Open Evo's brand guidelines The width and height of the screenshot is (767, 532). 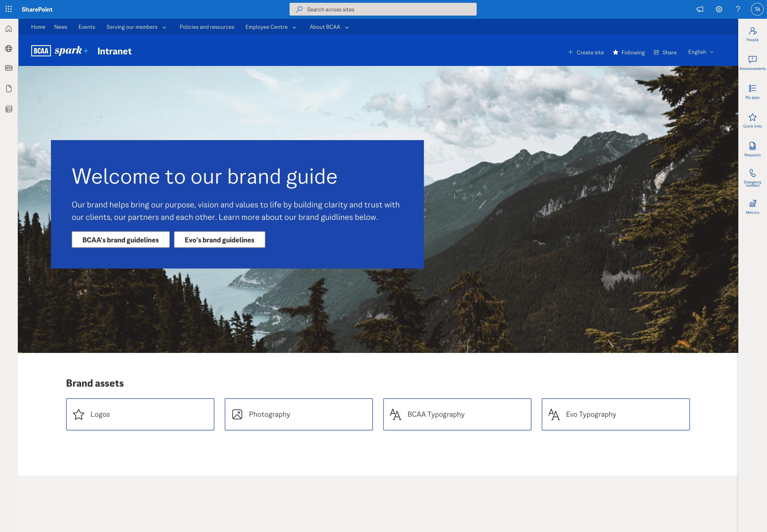(x=219, y=239)
